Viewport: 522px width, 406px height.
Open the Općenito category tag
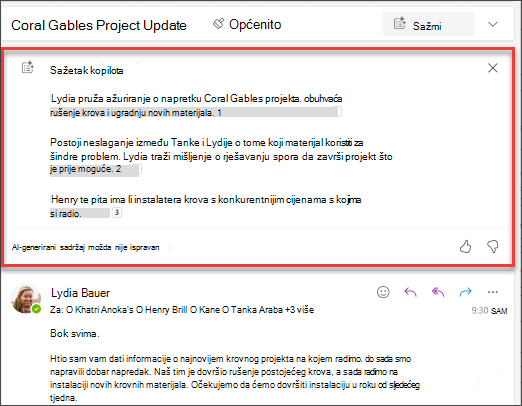pyautogui.click(x=255, y=24)
